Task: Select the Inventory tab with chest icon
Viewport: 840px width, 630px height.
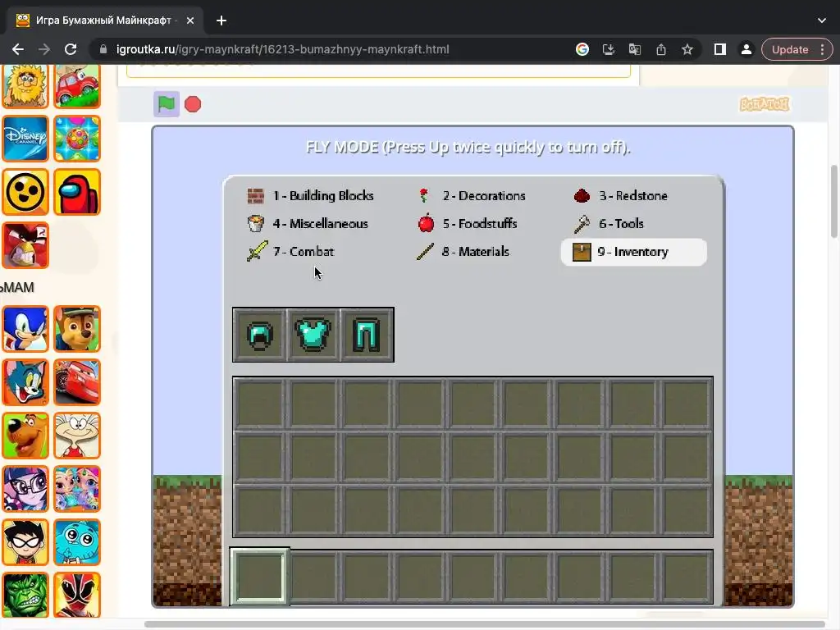Action: click(x=634, y=252)
